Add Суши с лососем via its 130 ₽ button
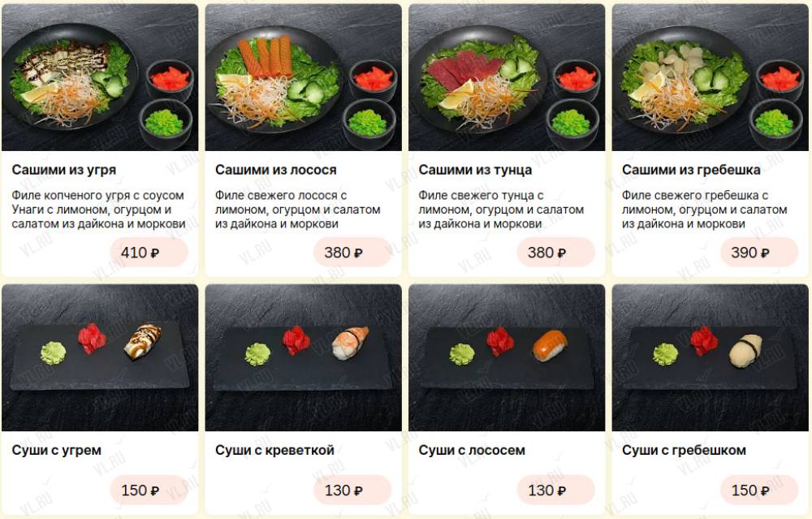 [556, 490]
